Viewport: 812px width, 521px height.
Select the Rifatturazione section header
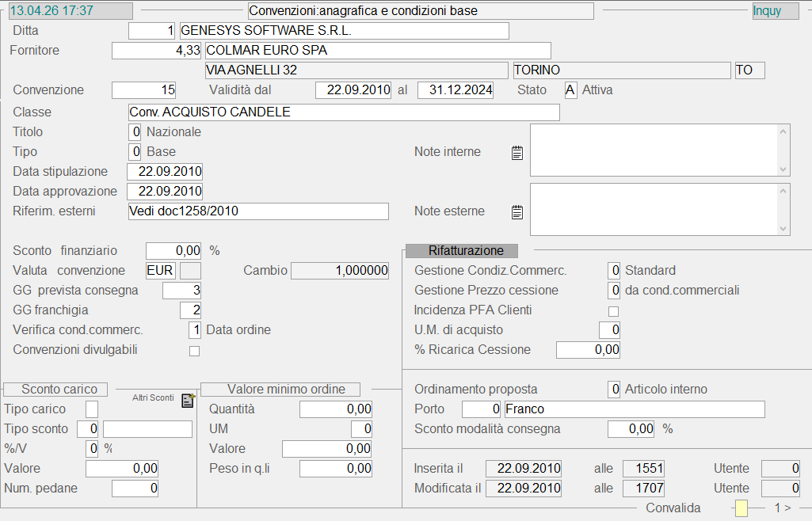point(461,251)
